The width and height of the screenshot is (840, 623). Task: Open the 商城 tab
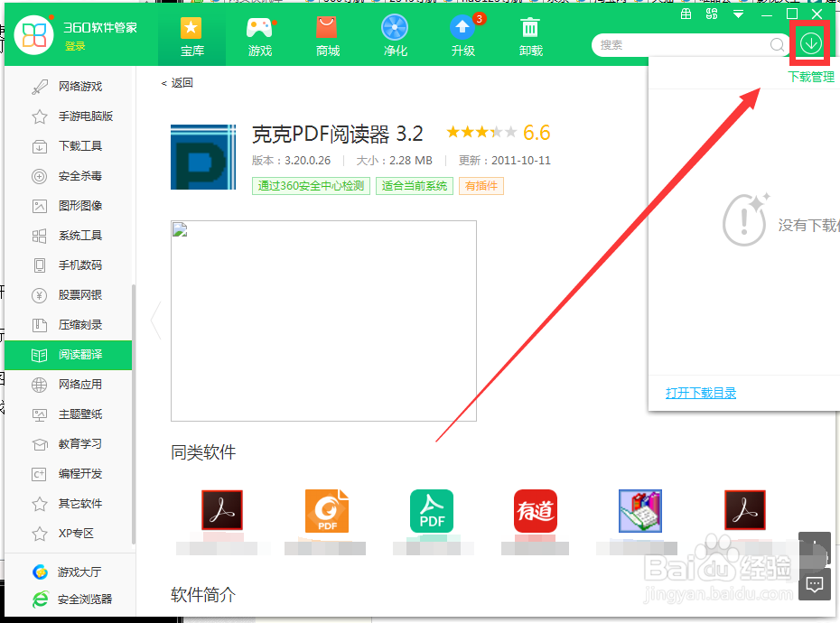327,36
